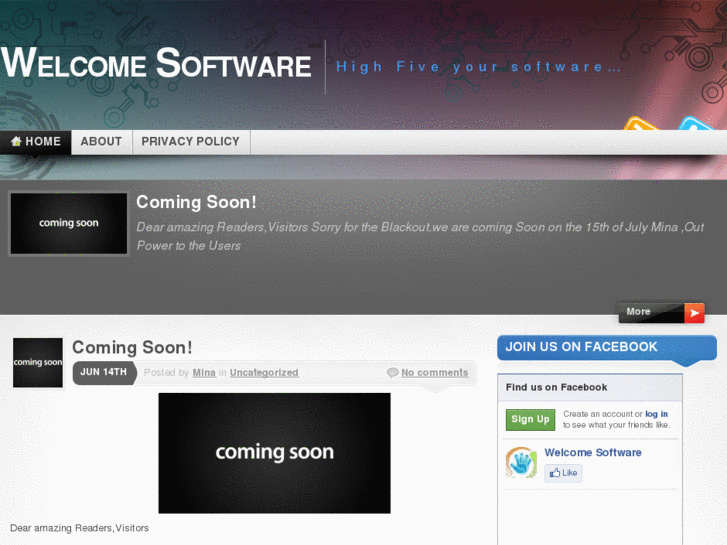The image size is (727, 545).
Task: Open the HOME navigation tab
Action: [36, 142]
